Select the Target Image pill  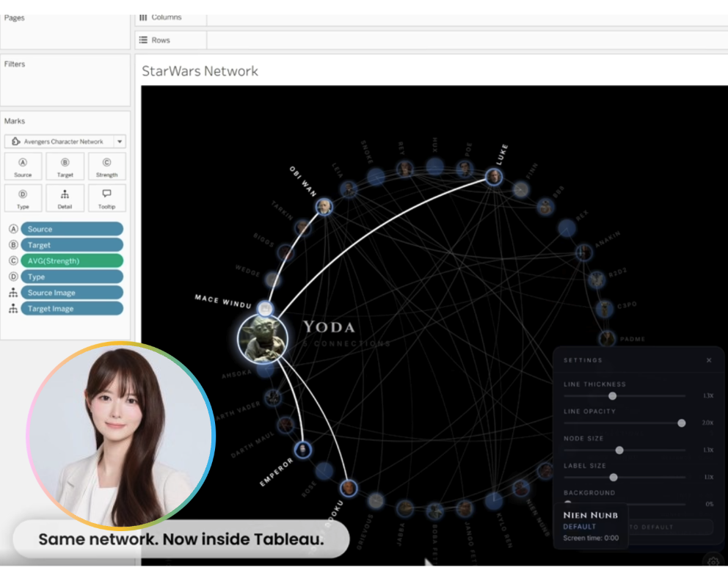(72, 309)
